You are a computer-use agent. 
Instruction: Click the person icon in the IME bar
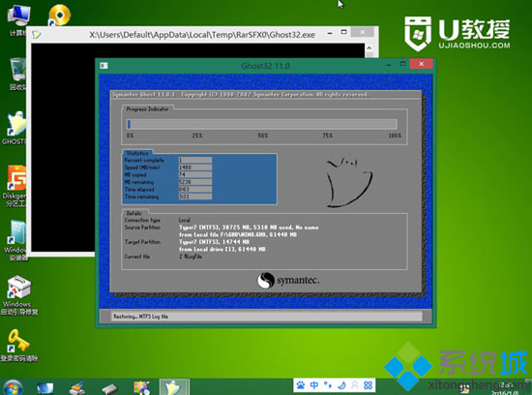point(355,385)
